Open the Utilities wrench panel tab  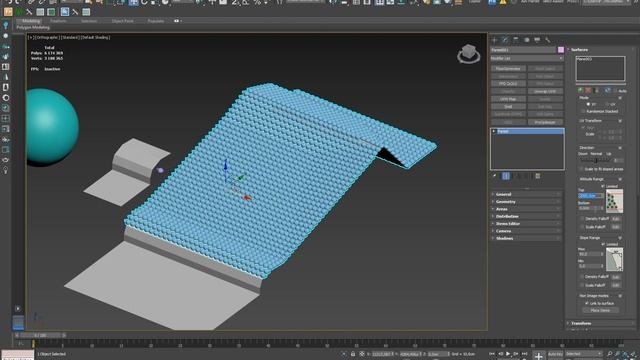(x=548, y=40)
